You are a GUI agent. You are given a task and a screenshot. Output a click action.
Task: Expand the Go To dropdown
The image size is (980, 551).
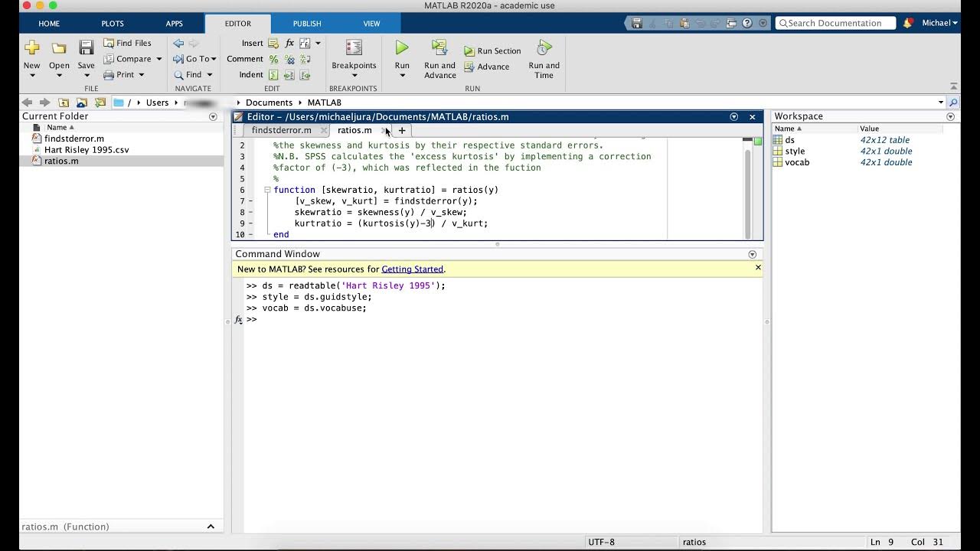click(214, 59)
